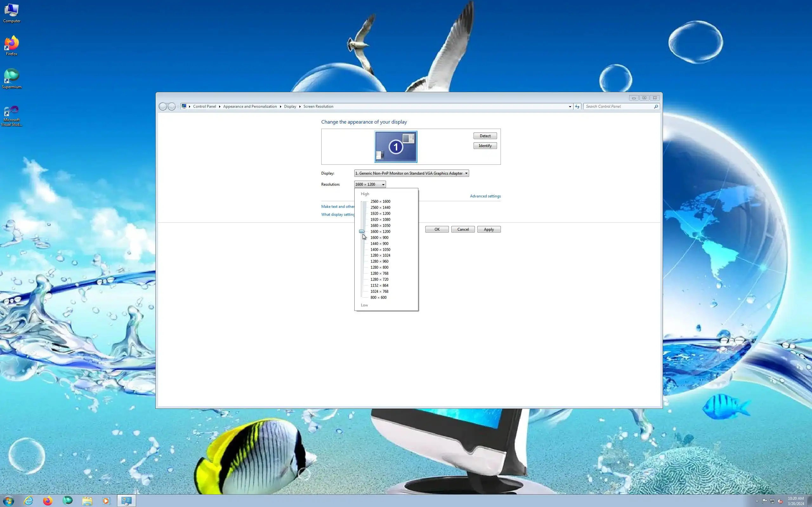Open Windows Media Player taskbar icon
812x507 pixels.
coord(106,501)
